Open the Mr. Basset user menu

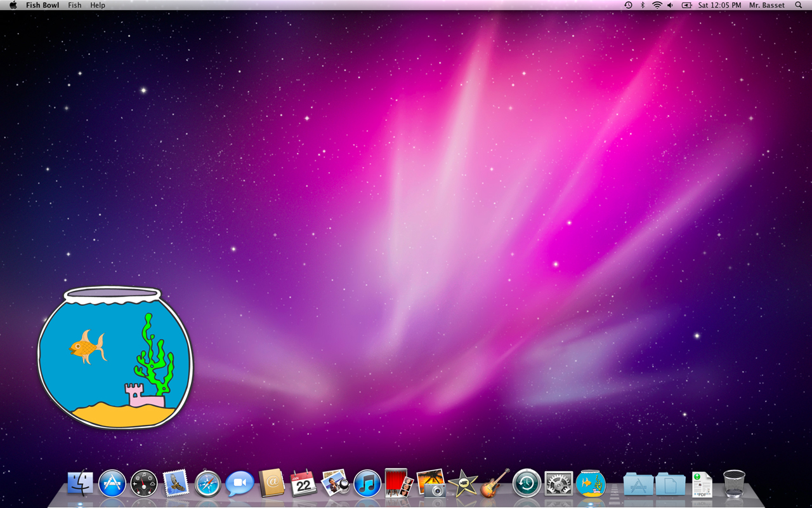click(x=766, y=5)
